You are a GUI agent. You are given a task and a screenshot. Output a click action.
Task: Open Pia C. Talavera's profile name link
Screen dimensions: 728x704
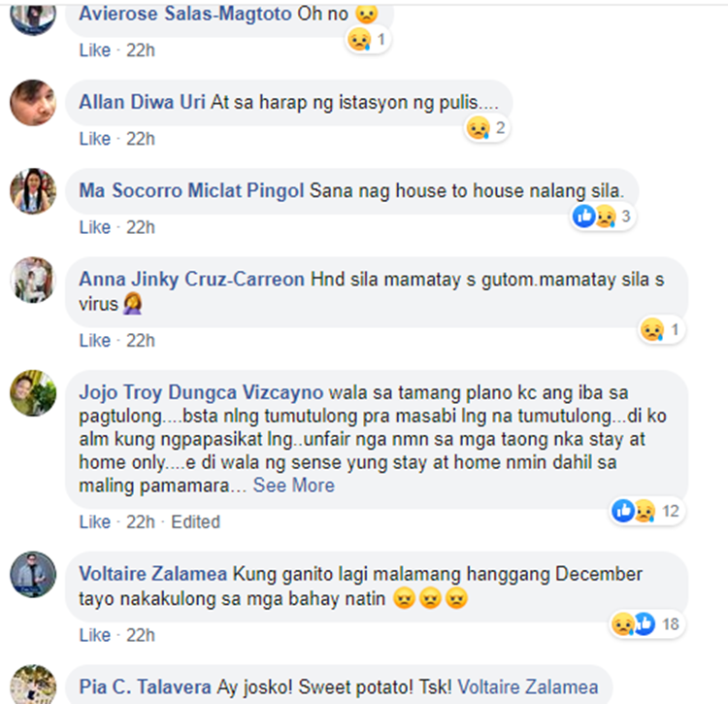coord(145,687)
